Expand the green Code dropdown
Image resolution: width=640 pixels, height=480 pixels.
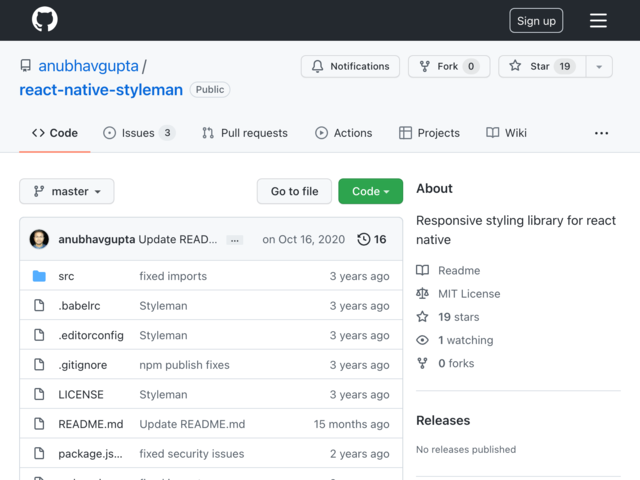point(371,191)
